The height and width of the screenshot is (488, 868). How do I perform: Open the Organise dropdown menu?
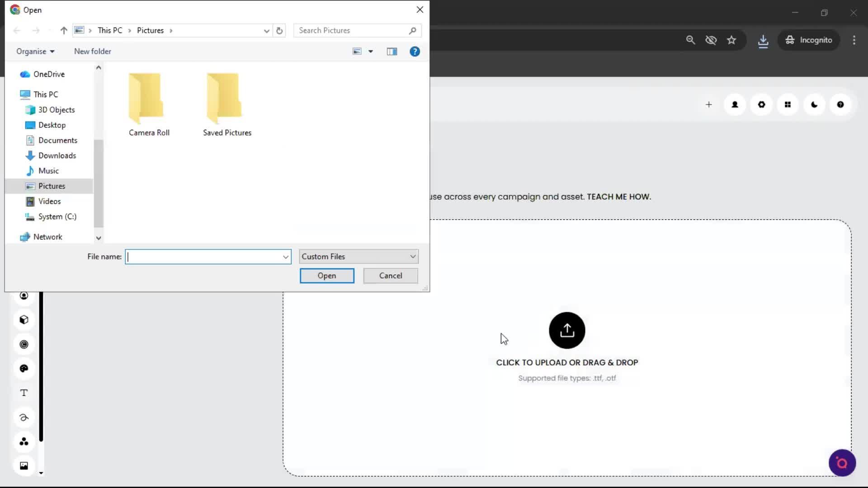pos(35,51)
